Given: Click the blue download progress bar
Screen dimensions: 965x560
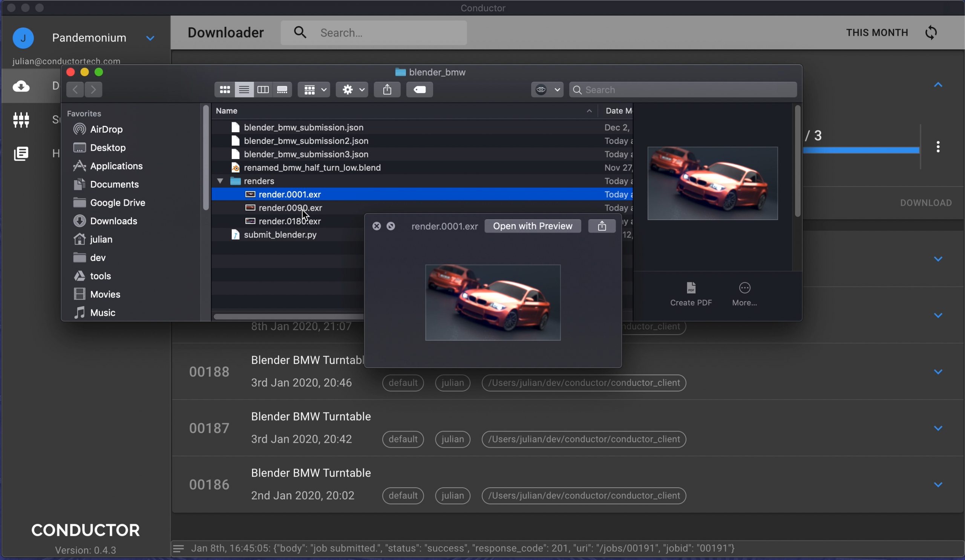Looking at the screenshot, I should pyautogui.click(x=861, y=150).
